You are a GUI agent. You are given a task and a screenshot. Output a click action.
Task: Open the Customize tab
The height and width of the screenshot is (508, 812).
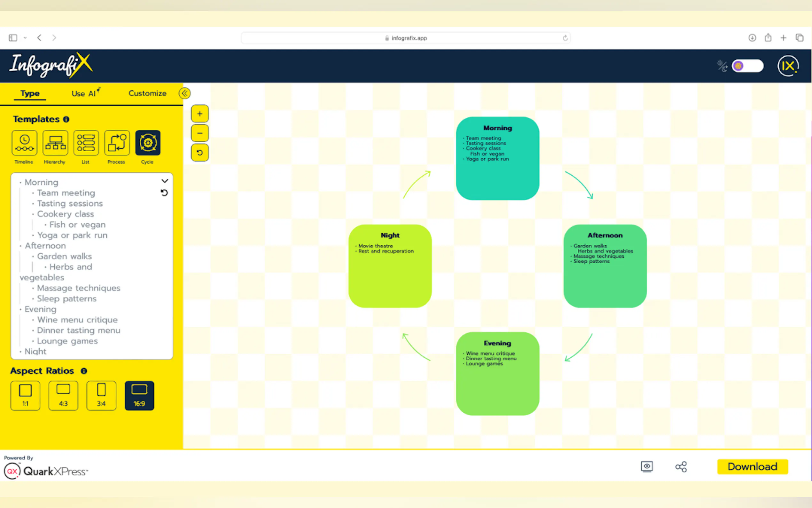147,93
